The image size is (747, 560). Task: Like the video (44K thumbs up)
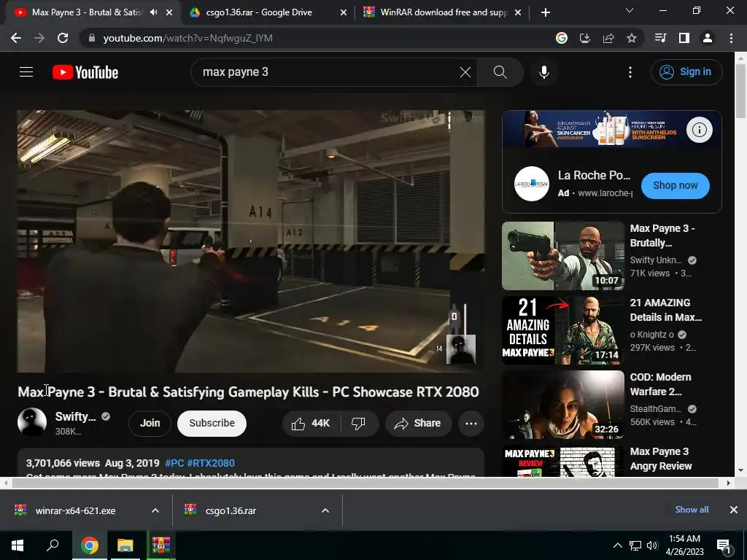coord(312,424)
